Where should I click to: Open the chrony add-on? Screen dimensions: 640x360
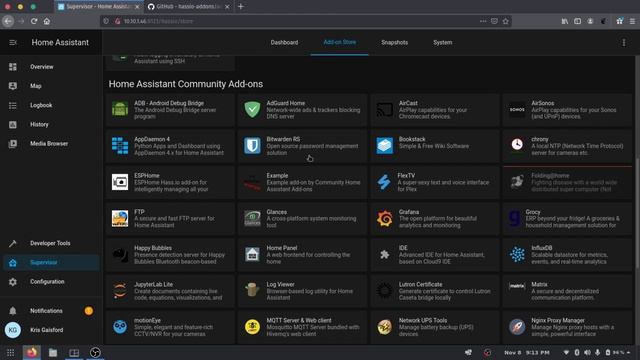567,146
